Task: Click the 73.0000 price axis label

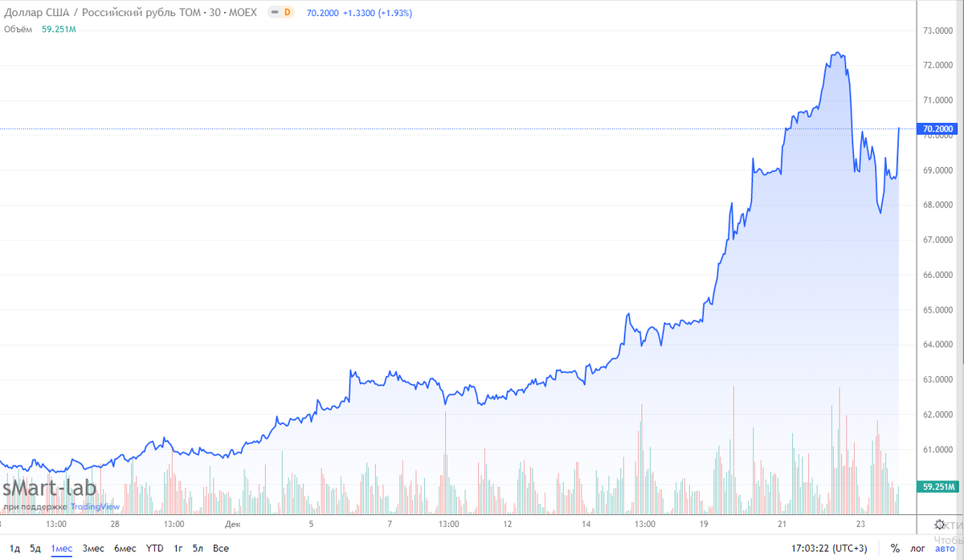Action: pyautogui.click(x=938, y=31)
